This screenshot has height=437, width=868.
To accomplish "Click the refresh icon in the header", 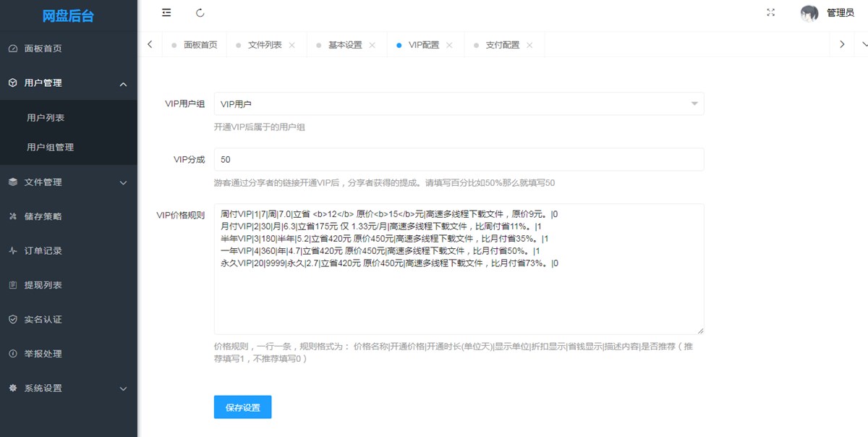I will tap(200, 13).
